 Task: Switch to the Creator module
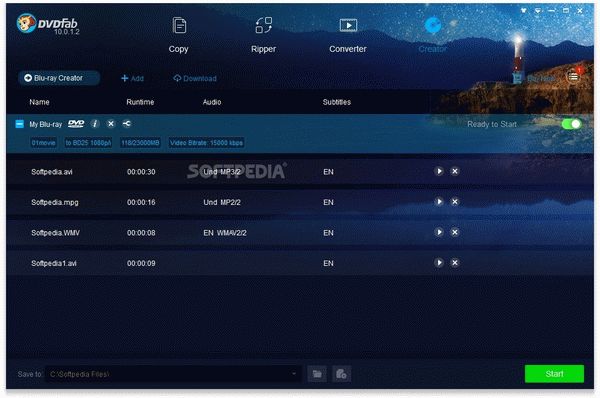[x=432, y=35]
